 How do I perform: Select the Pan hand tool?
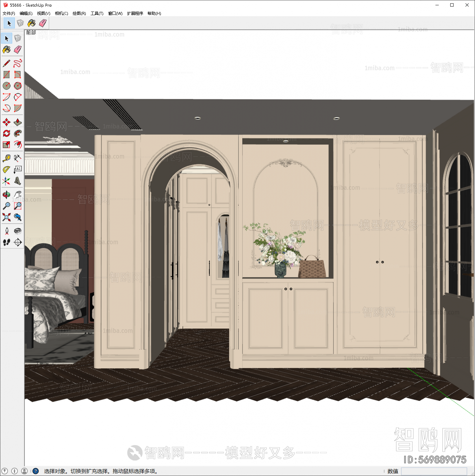(18, 195)
